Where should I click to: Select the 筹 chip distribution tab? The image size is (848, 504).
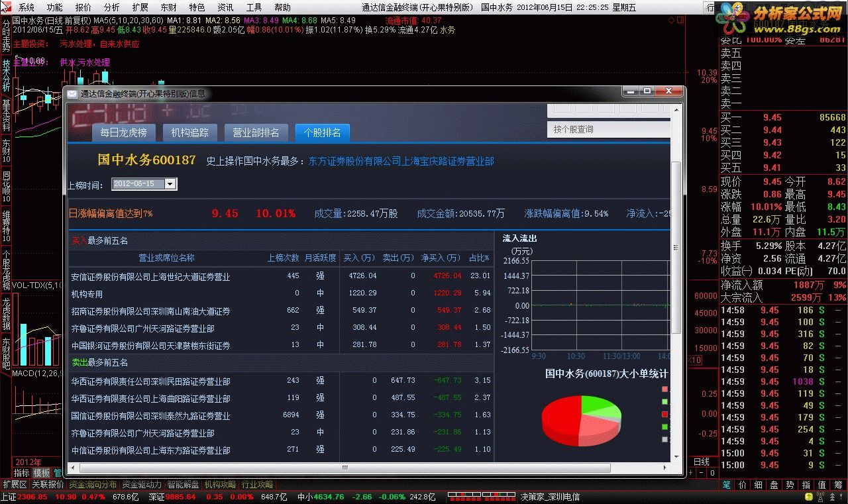tap(838, 485)
